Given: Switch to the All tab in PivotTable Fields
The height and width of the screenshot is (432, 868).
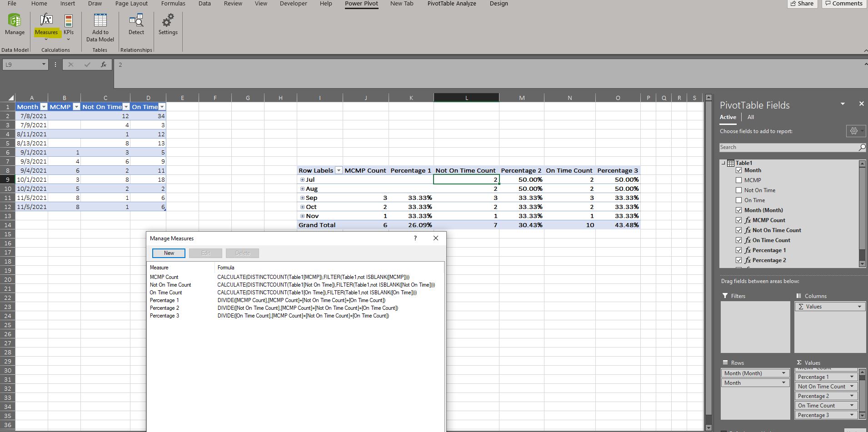Looking at the screenshot, I should coord(751,117).
